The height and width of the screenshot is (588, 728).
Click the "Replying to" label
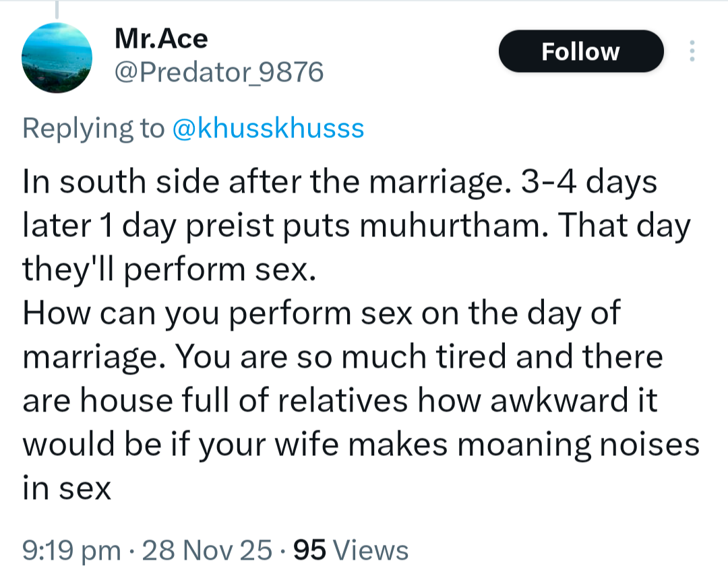[93, 127]
